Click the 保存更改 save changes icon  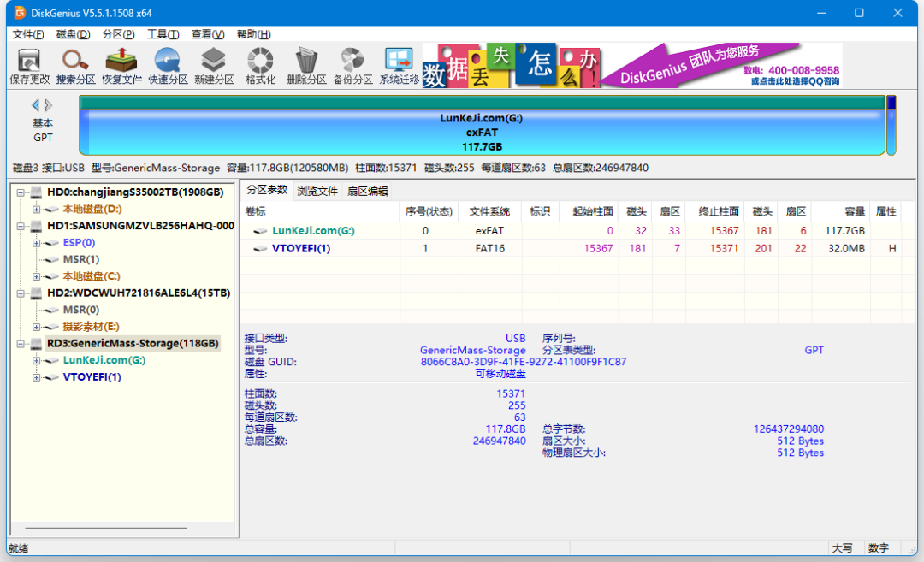point(29,66)
